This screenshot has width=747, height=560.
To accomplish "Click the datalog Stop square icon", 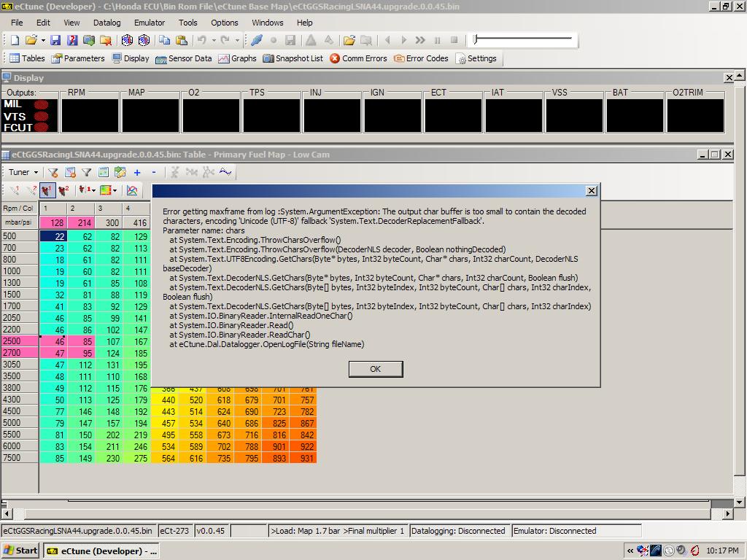I will tap(454, 41).
